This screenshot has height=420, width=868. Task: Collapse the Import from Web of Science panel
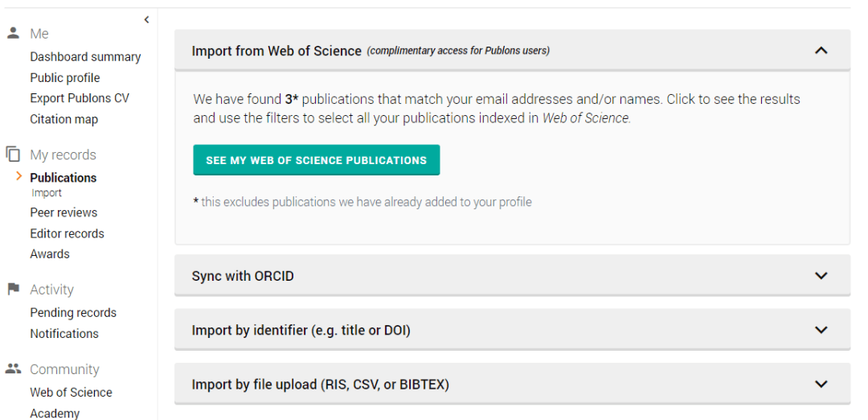(x=821, y=51)
